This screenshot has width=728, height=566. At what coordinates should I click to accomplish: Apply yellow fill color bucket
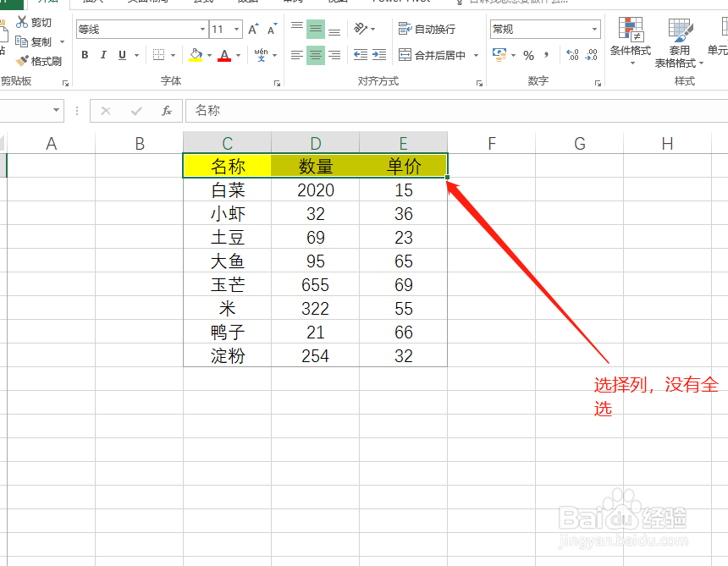click(x=196, y=55)
